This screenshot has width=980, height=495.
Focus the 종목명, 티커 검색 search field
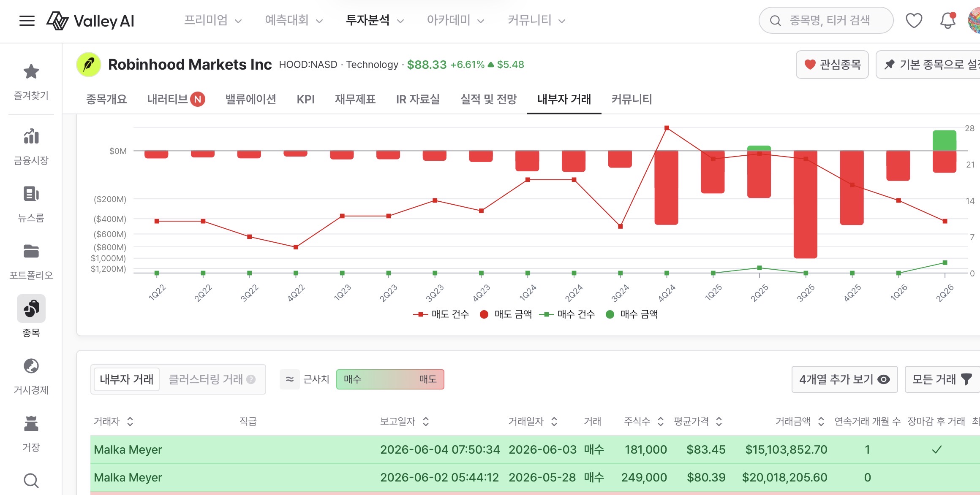pos(826,20)
